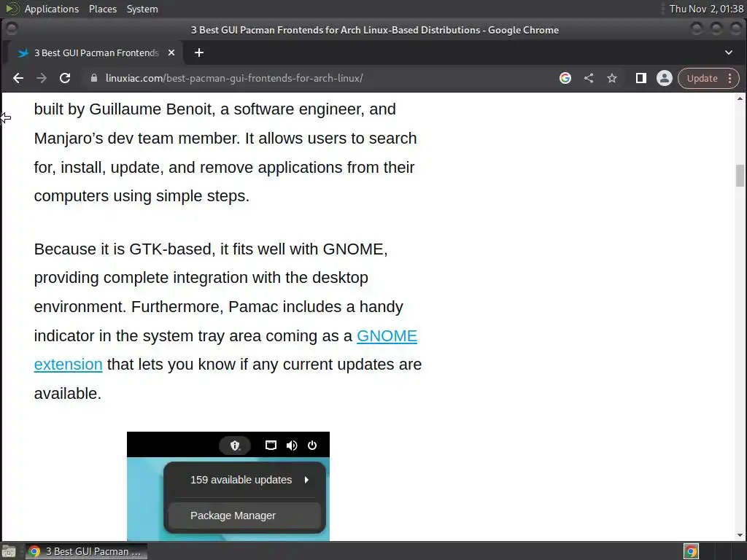Open the Applications menu
Viewport: 747px width, 560px height.
[52, 9]
